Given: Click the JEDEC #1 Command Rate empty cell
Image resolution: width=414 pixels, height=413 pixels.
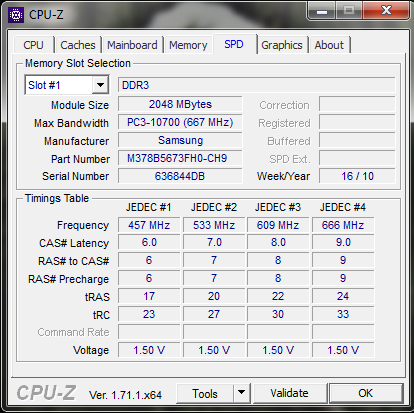Looking at the screenshot, I should 149,332.
